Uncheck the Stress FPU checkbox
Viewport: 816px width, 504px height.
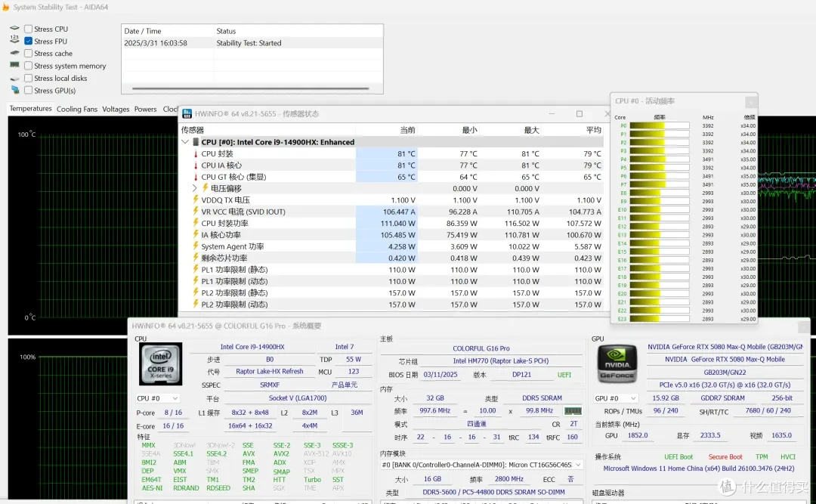29,41
